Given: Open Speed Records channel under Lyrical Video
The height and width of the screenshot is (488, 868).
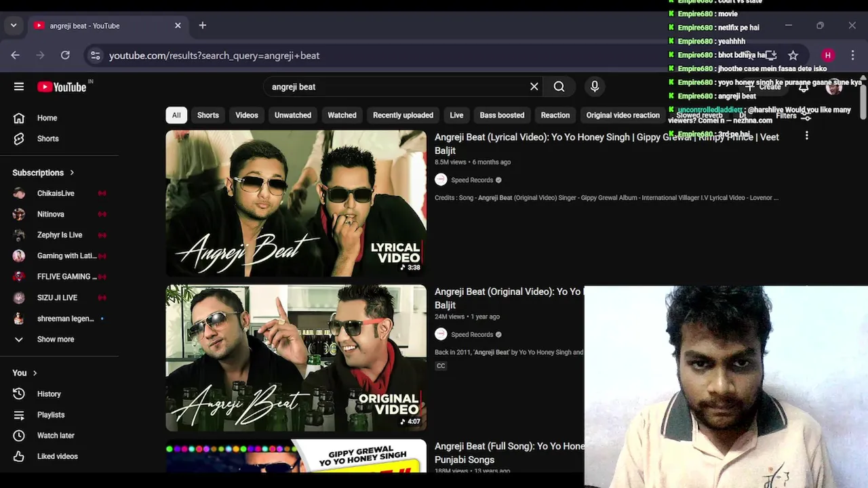Looking at the screenshot, I should click(472, 180).
